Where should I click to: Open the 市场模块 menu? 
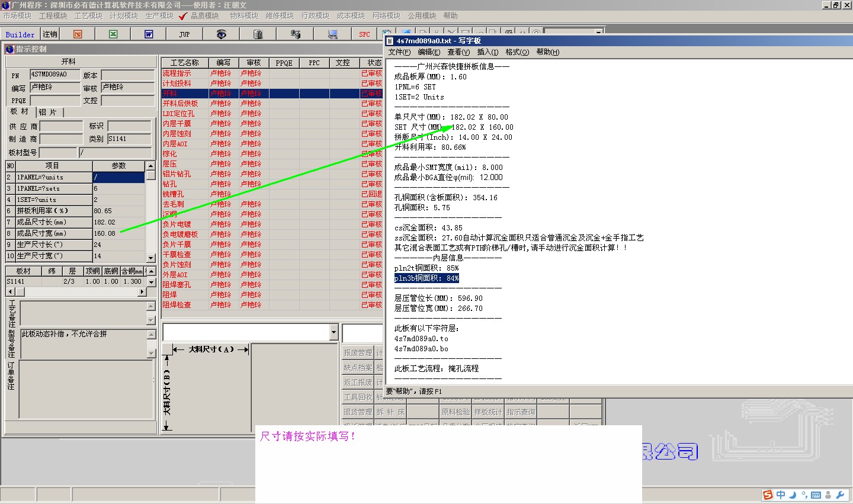click(x=17, y=16)
